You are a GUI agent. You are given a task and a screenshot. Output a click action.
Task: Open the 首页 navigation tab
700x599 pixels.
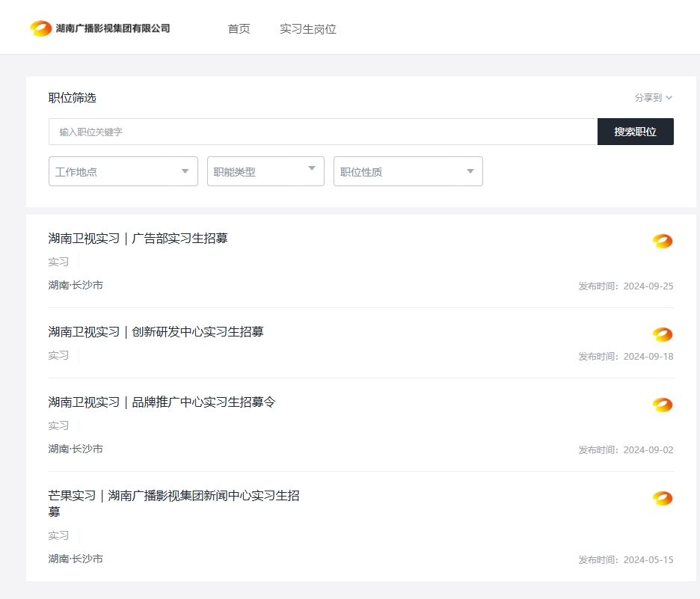pos(239,29)
